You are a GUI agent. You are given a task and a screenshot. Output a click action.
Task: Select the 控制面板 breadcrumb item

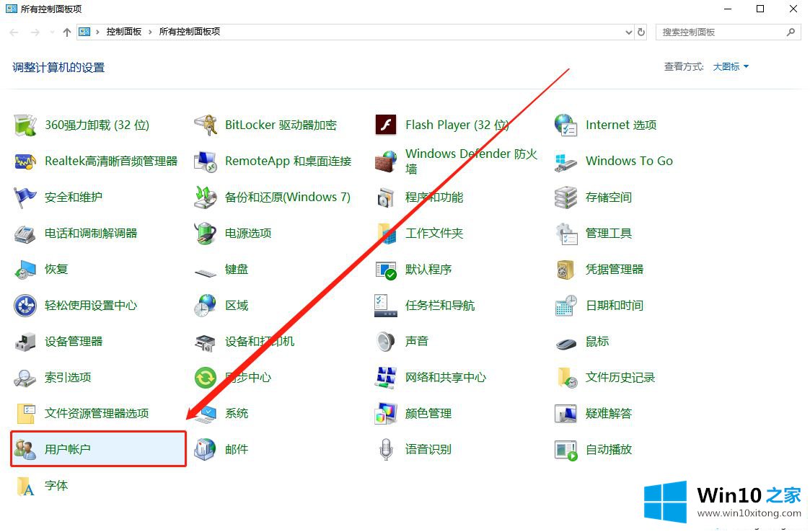pyautogui.click(x=124, y=32)
